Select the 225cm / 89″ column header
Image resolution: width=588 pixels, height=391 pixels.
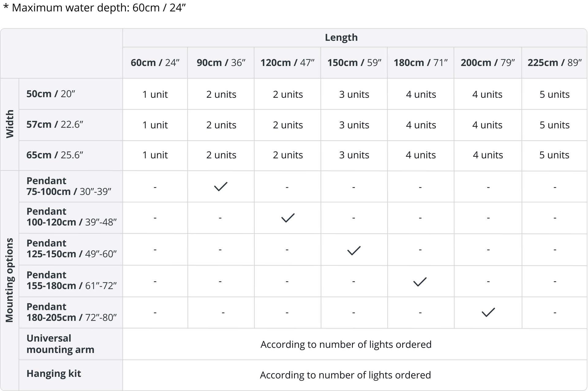click(x=554, y=63)
